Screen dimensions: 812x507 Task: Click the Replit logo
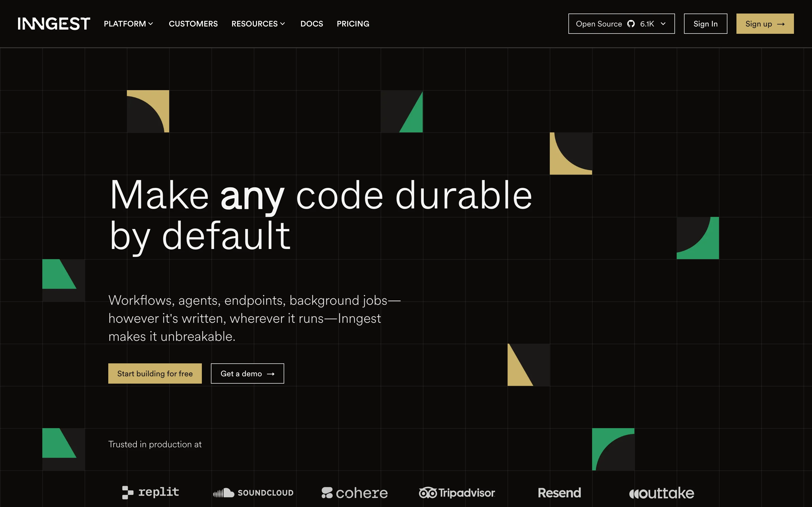(151, 492)
